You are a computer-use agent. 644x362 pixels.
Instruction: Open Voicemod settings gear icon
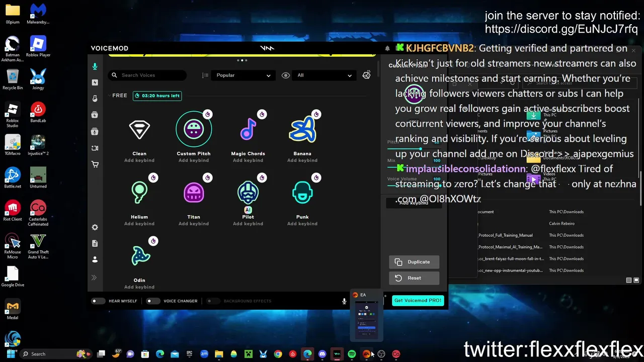[95, 227]
